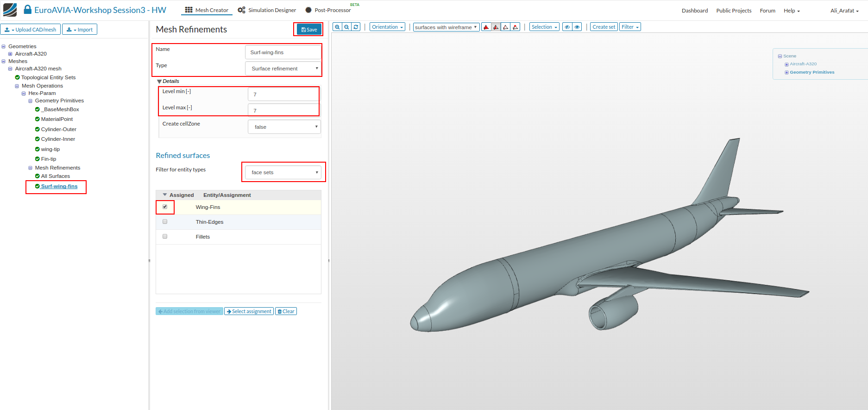The width and height of the screenshot is (868, 410).
Task: Open the face sets entity filter dropdown
Action: tap(283, 172)
